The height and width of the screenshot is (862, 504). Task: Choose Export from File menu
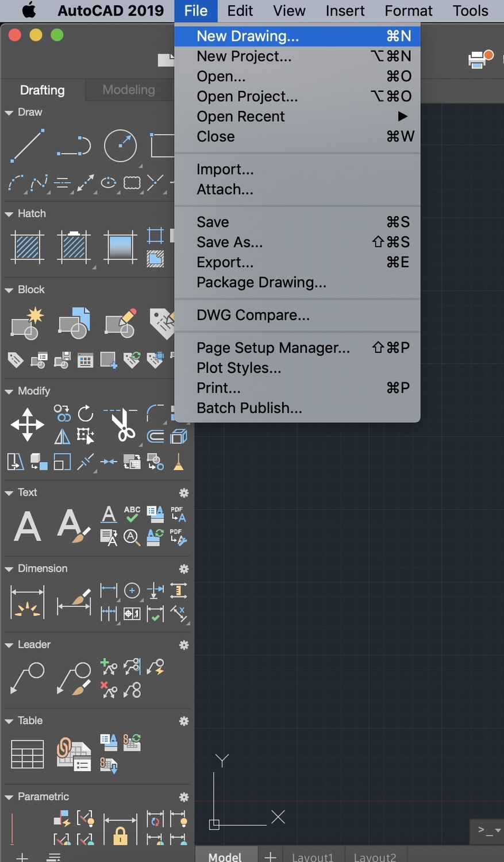point(297,263)
